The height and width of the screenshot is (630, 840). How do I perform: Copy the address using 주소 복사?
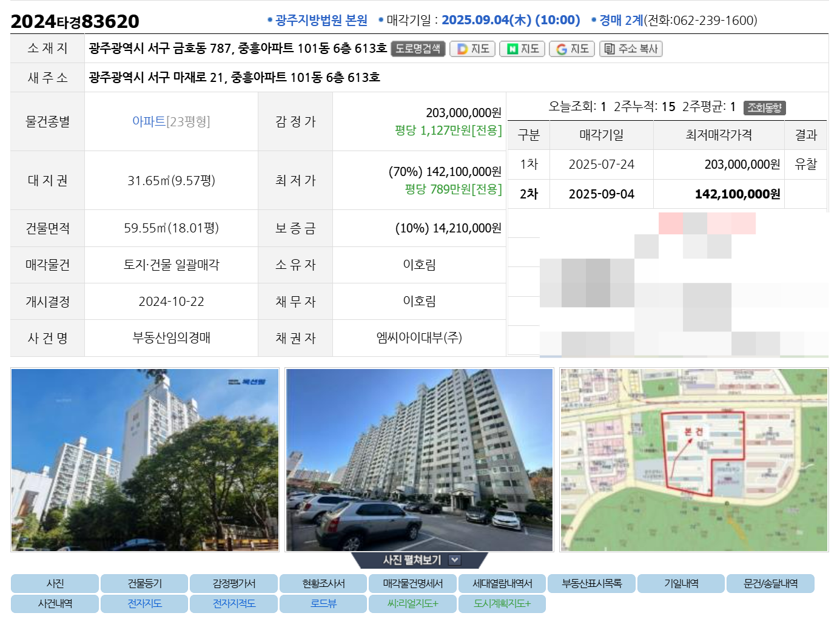coord(631,49)
